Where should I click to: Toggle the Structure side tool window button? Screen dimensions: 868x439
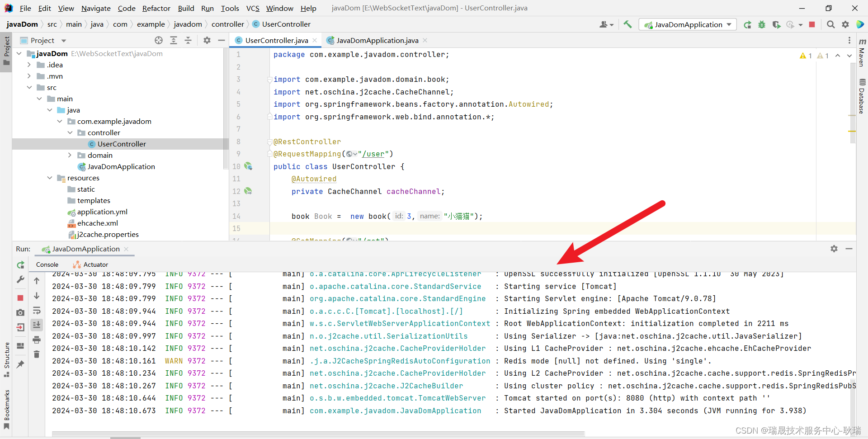[x=6, y=360]
